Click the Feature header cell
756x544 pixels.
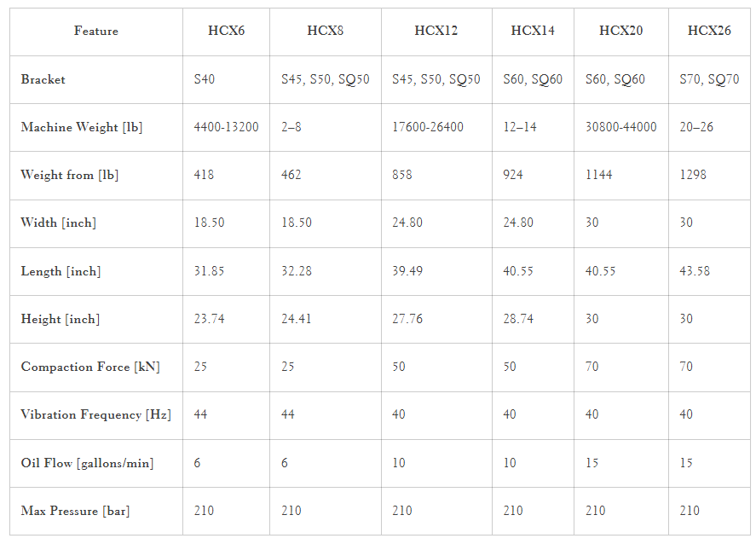(x=96, y=31)
